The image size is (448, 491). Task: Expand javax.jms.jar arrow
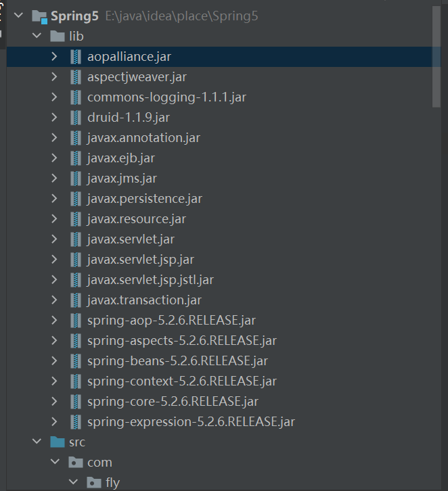(x=54, y=178)
